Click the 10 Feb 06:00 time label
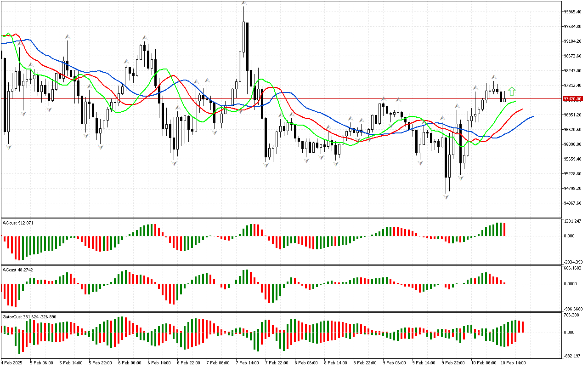 pyautogui.click(x=484, y=362)
